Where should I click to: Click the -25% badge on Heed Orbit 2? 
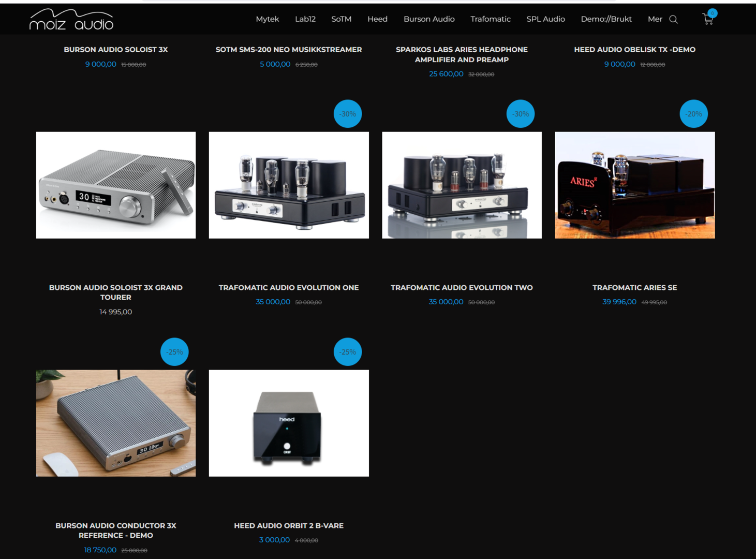[x=348, y=352]
